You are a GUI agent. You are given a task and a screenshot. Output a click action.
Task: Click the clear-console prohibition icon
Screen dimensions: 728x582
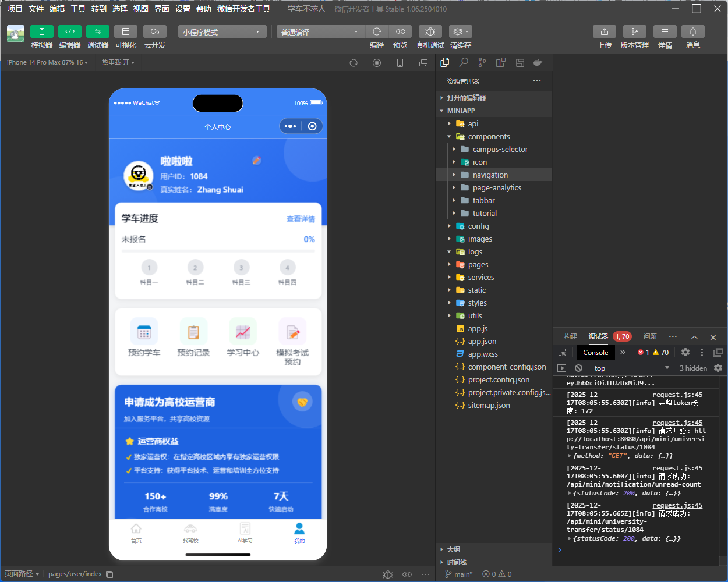[x=577, y=368]
